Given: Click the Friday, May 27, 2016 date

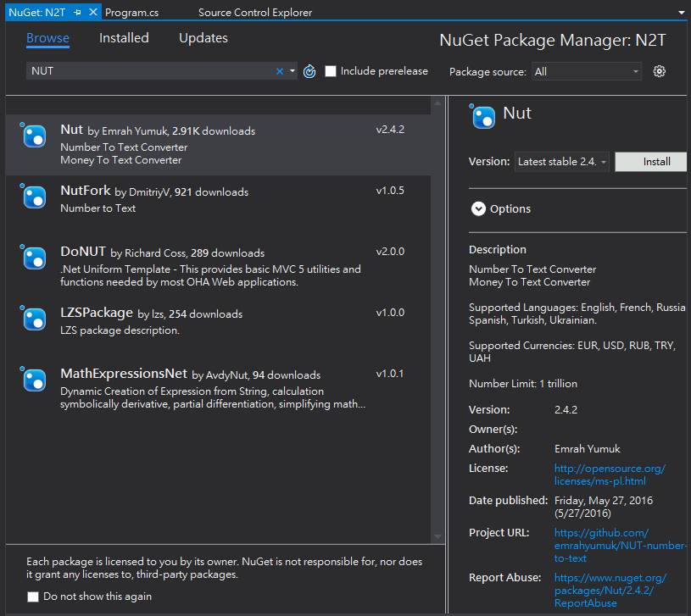Looking at the screenshot, I should [x=604, y=501].
